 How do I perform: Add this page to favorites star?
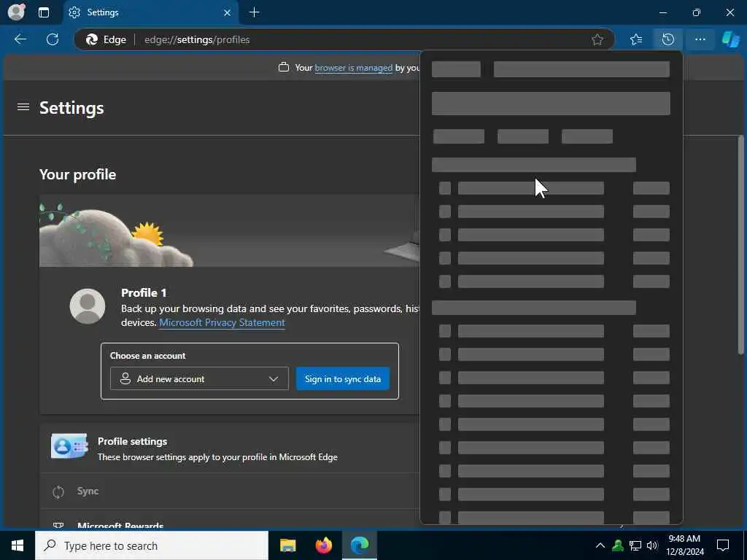point(597,39)
